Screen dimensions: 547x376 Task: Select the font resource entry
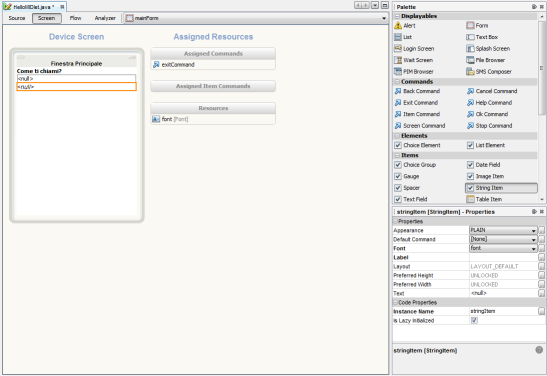click(x=170, y=119)
